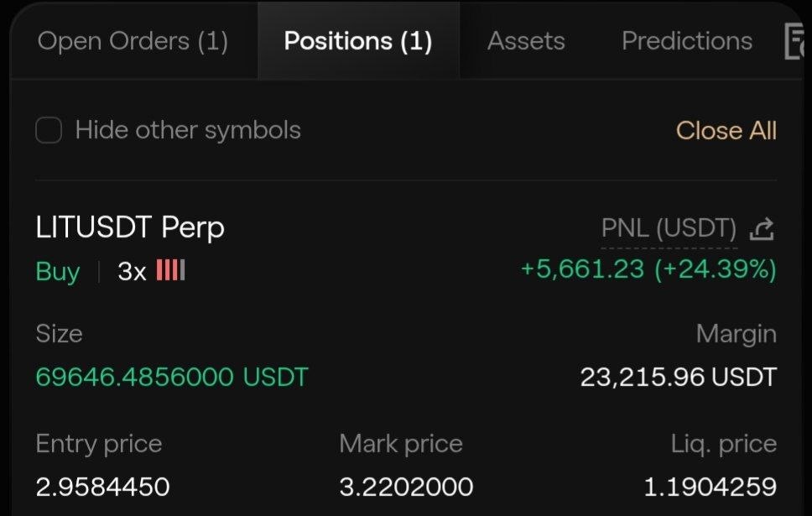This screenshot has width=812, height=516.
Task: Tap the 23,215.96 USDT margin value
Action: click(679, 378)
